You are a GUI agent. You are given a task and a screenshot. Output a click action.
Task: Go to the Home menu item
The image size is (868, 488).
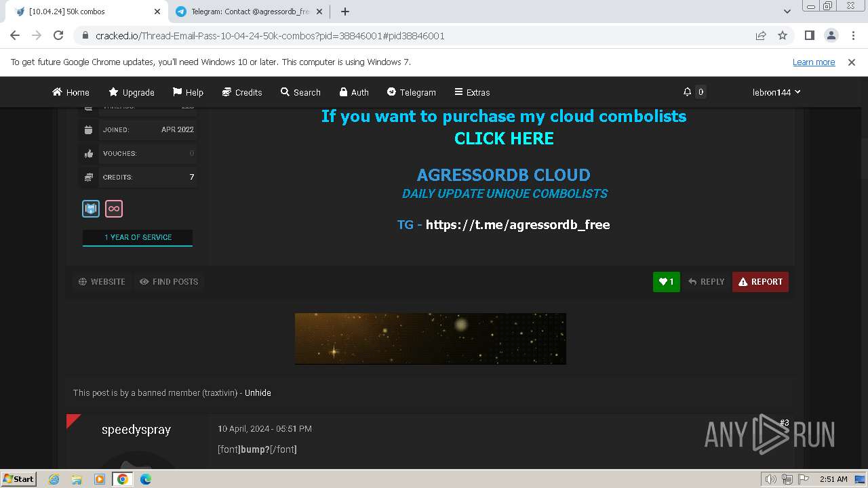[71, 92]
